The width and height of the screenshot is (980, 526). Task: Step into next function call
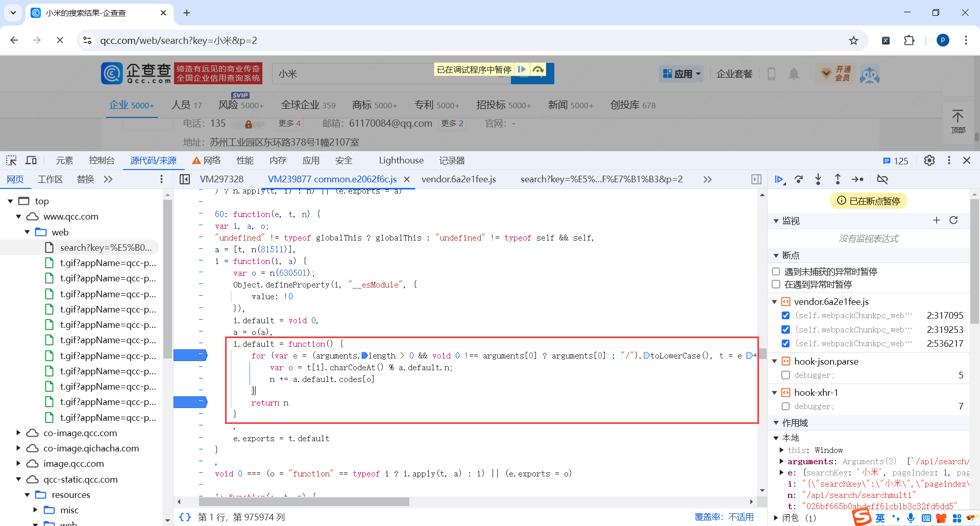pos(818,179)
